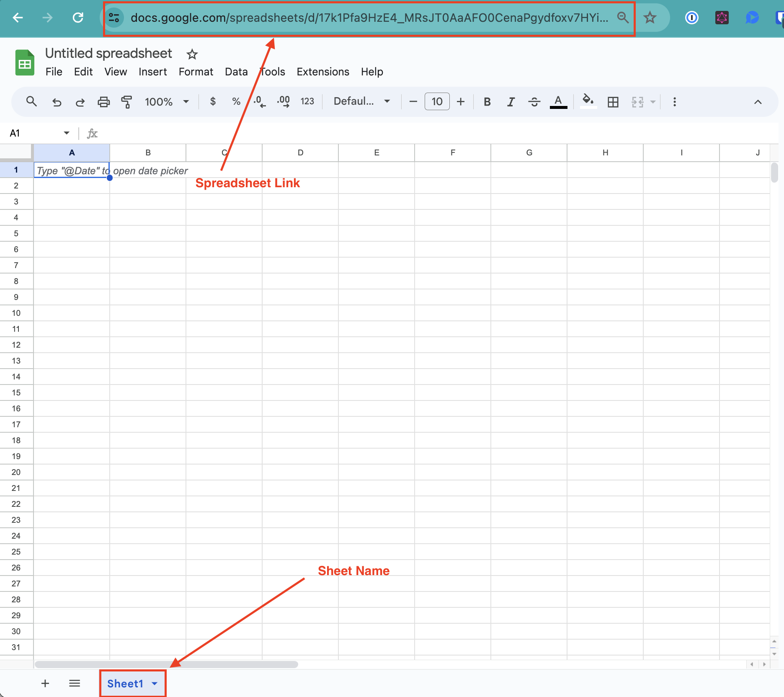Click the zoom magnifier in address bar
The width and height of the screenshot is (784, 697).
click(x=623, y=18)
